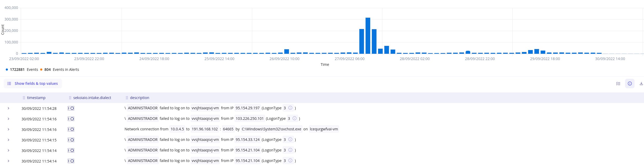Sort by the timestamp column header
Screen dimensions: 644x167
(x=36, y=98)
